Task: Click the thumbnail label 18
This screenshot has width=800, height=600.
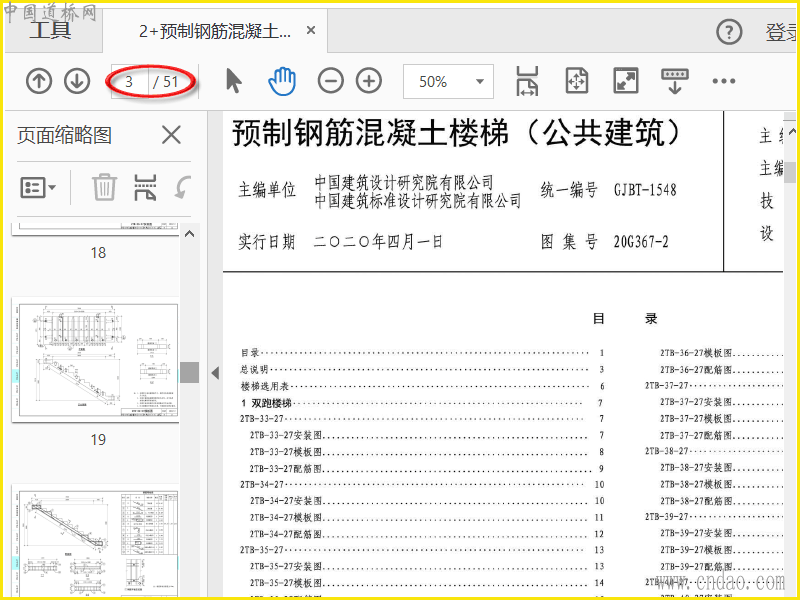Action: coord(98,253)
